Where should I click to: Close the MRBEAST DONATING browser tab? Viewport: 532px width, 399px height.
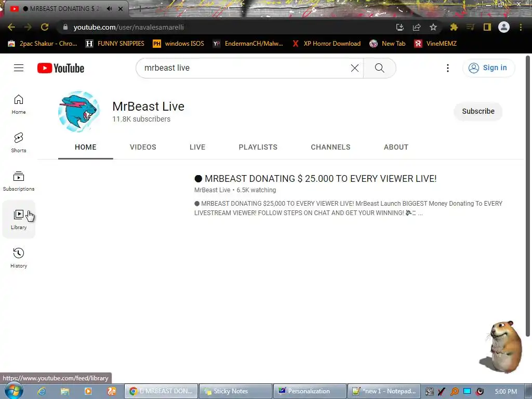[121, 9]
